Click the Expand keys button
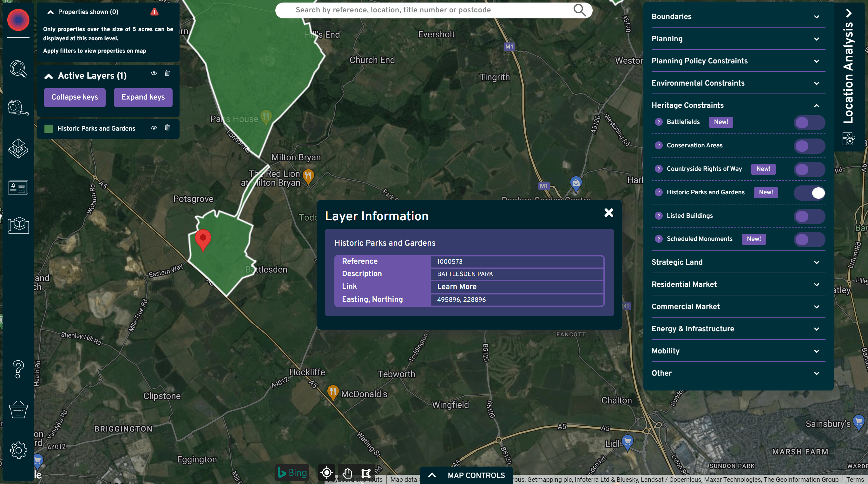Image resolution: width=868 pixels, height=484 pixels. tap(143, 97)
